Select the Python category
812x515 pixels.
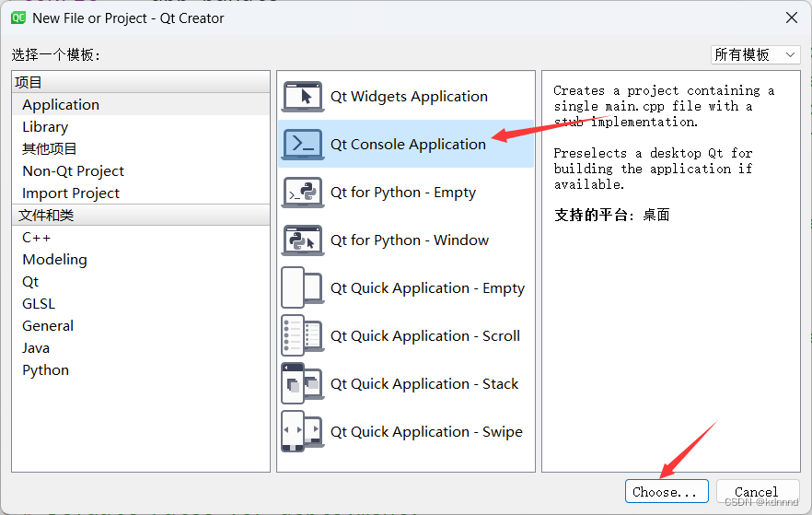140,370
